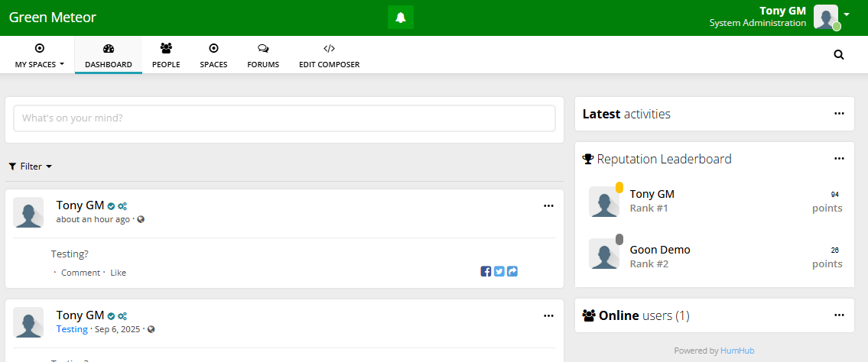Go to the Spaces tab
This screenshot has width=868, height=362.
213,56
